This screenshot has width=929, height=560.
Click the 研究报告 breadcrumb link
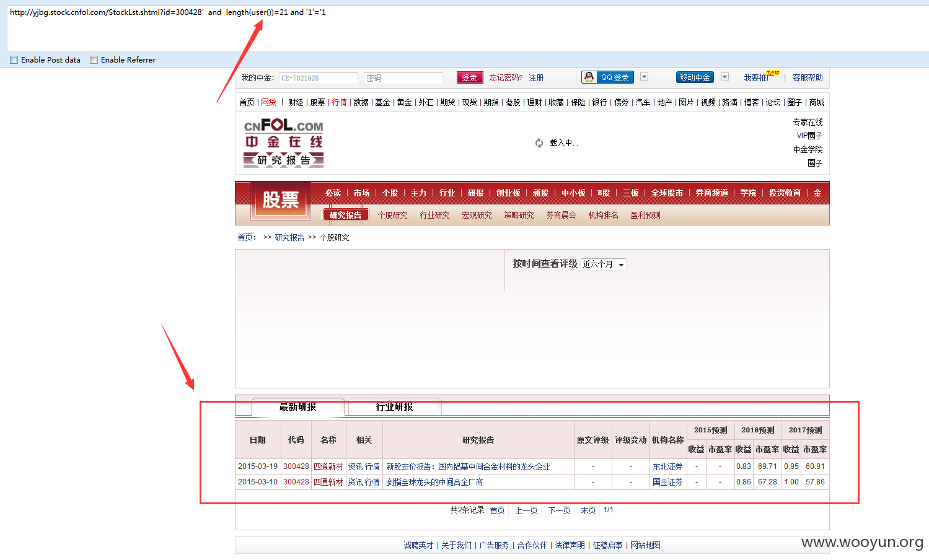pos(290,237)
